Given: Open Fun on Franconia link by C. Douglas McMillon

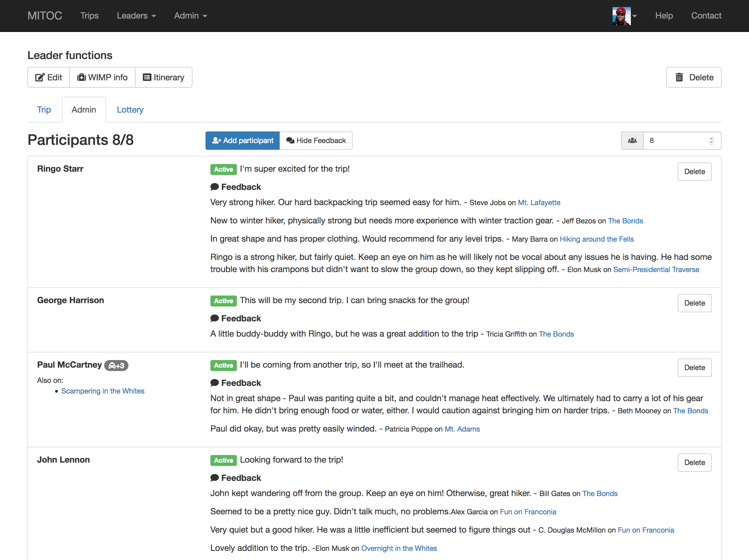Looking at the screenshot, I should [646, 530].
